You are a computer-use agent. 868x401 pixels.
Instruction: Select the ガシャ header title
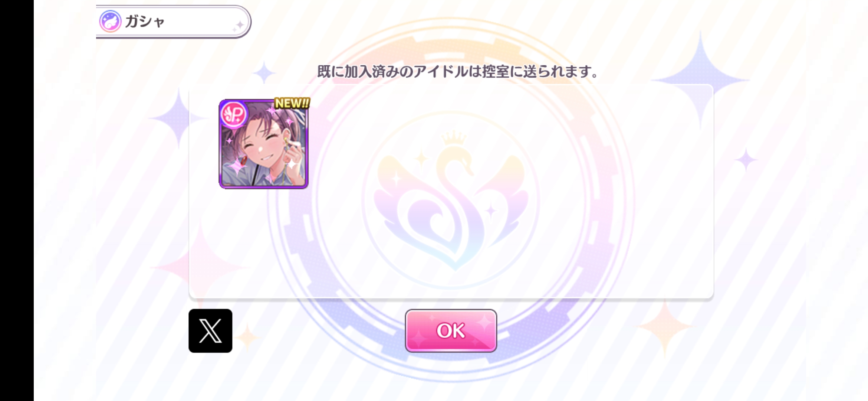pyautogui.click(x=145, y=22)
